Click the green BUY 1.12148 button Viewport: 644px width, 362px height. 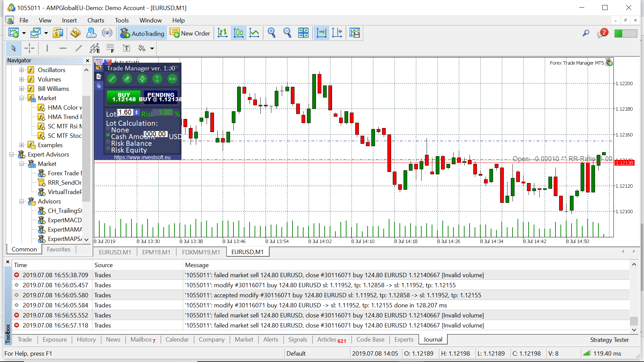pyautogui.click(x=124, y=97)
